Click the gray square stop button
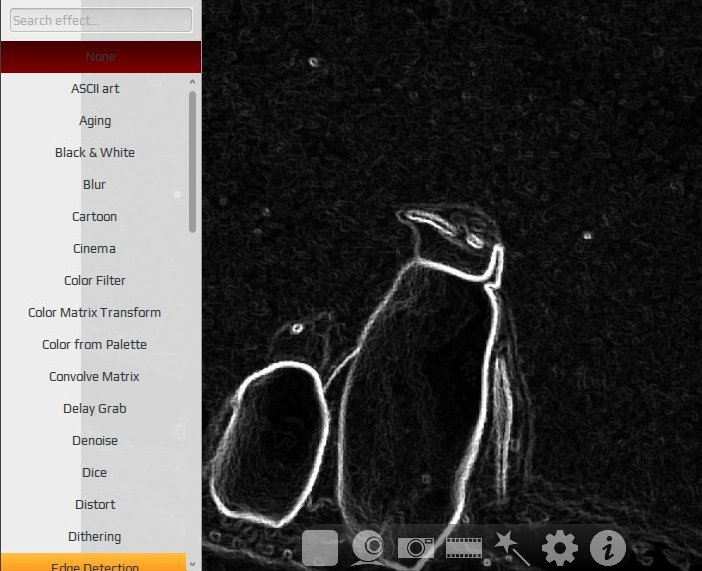702x571 pixels. click(320, 547)
